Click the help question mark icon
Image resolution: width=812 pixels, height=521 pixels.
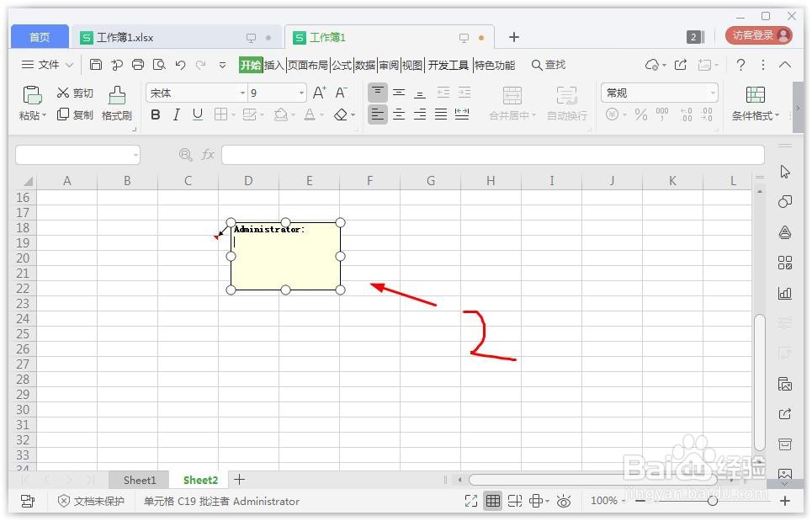(x=740, y=65)
